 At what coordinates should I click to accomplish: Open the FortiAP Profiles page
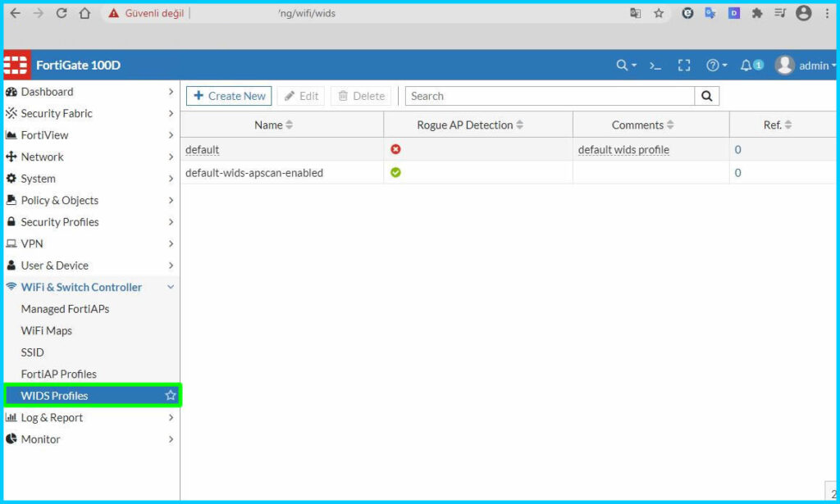58,374
